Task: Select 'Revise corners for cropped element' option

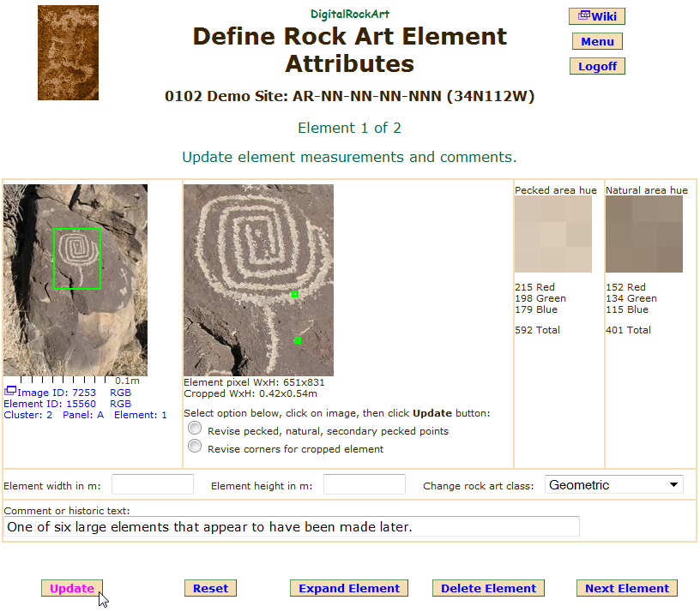Action: [195, 447]
